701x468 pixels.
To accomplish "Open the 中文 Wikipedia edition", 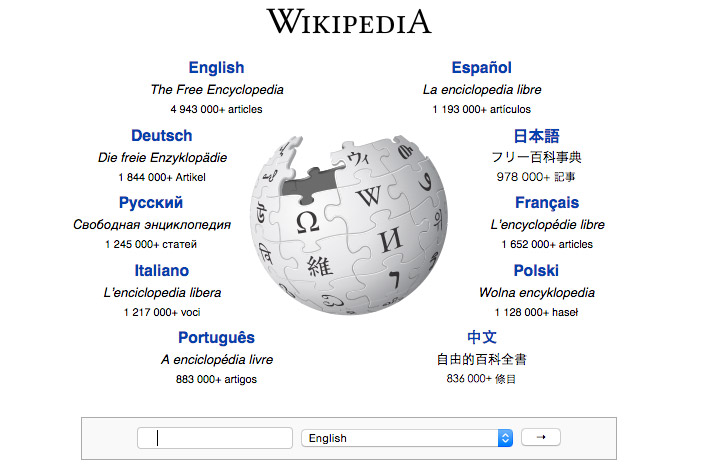I will coord(481,338).
